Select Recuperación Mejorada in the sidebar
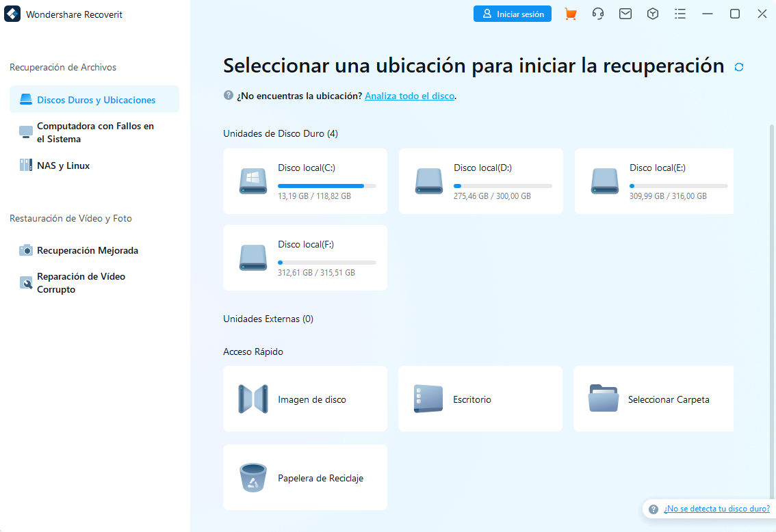This screenshot has height=532, width=776. [x=94, y=250]
